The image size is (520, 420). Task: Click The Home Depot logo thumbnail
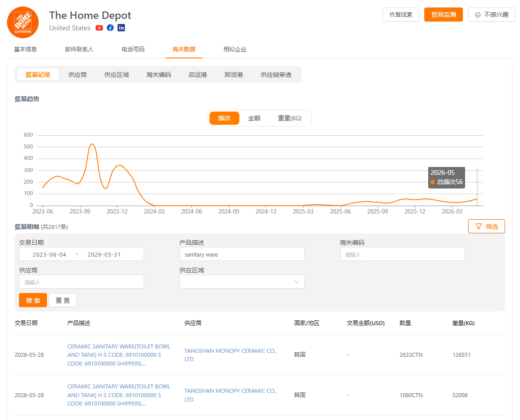(x=23, y=22)
